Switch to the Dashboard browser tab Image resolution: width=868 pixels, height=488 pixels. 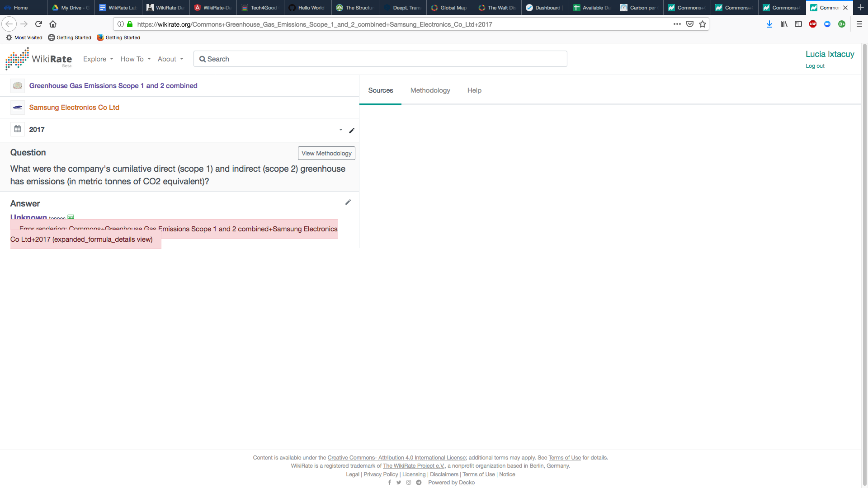coord(545,8)
